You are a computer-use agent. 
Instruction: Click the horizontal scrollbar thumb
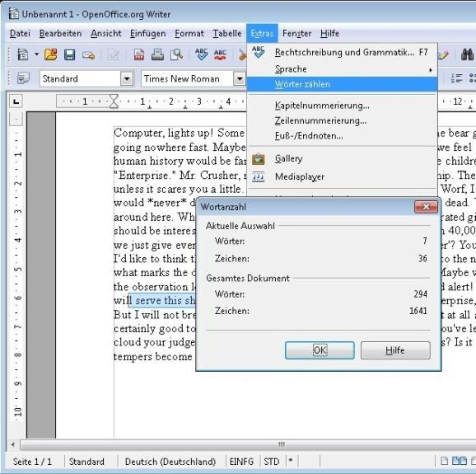(282, 444)
